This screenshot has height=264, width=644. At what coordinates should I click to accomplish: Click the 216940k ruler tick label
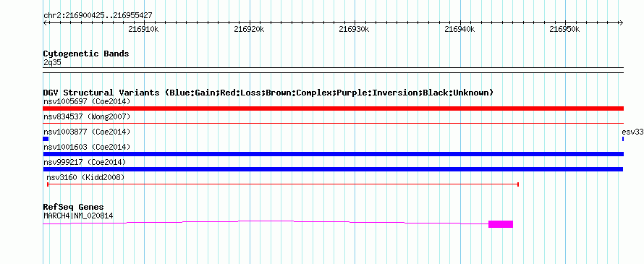(x=459, y=29)
